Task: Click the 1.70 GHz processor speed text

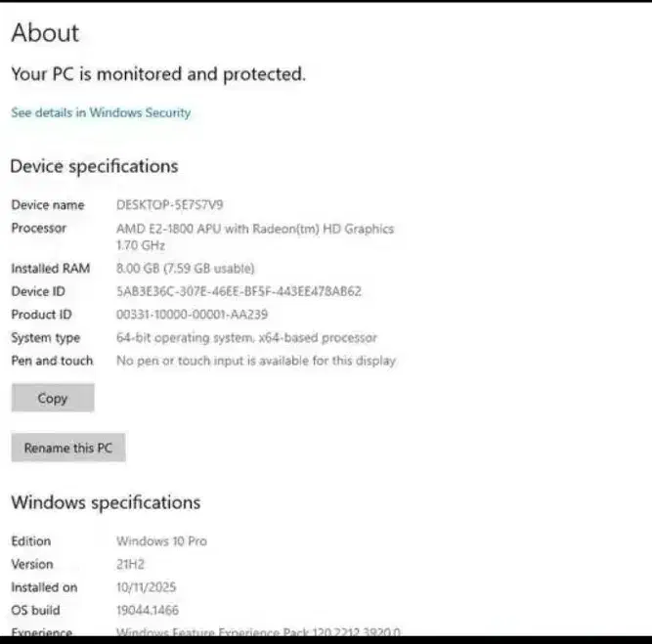Action: pyautogui.click(x=138, y=245)
